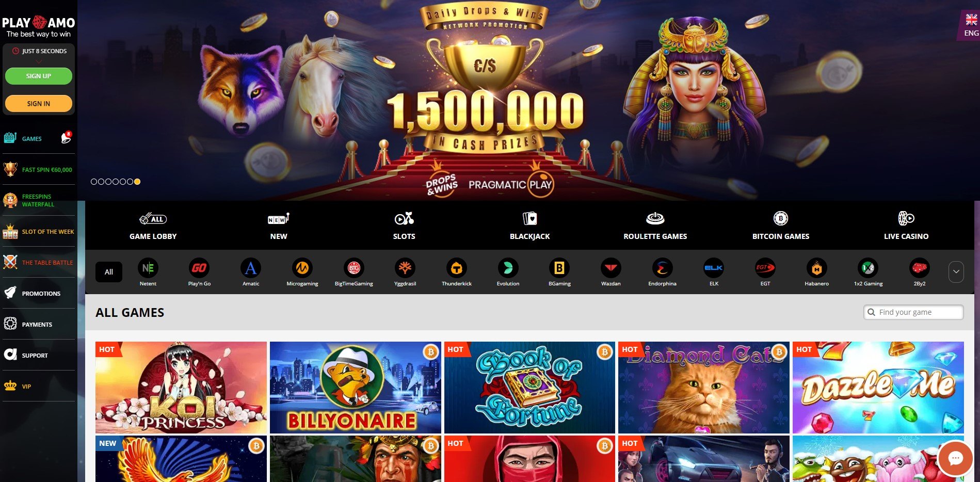Filter by Yggdrasil provider icon
This screenshot has height=482, width=980.
click(x=405, y=268)
